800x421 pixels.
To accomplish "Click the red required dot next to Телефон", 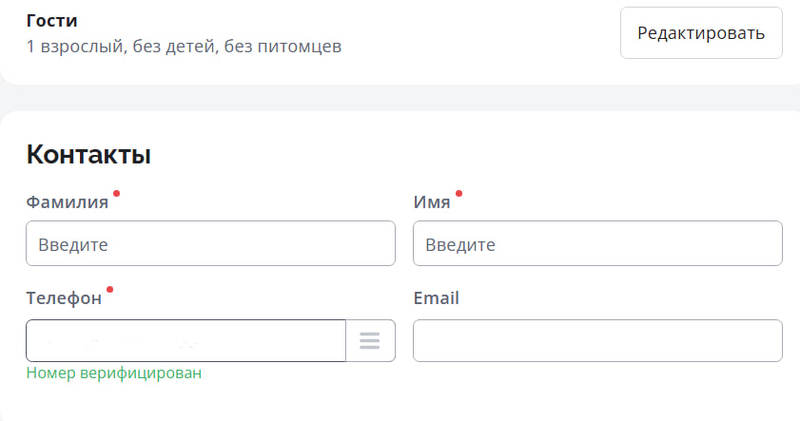I will pyautogui.click(x=110, y=290).
